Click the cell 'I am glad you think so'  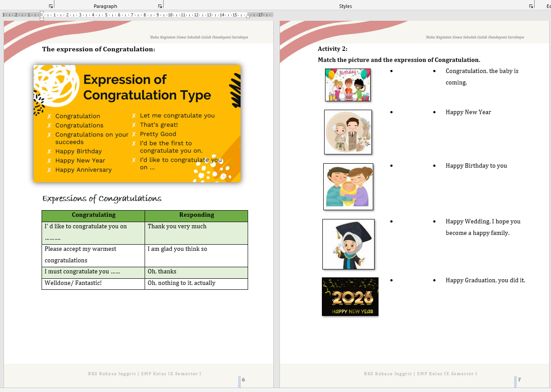click(196, 255)
